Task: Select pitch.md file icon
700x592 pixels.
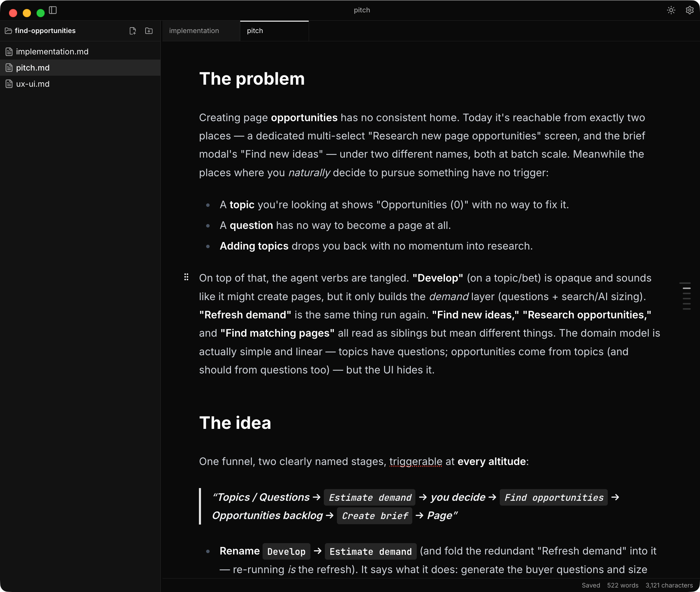Action: point(9,68)
